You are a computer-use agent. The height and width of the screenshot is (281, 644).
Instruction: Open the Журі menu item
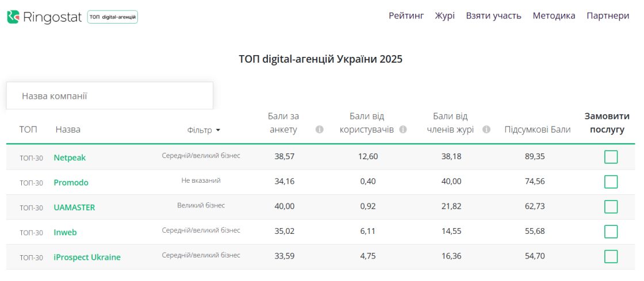tap(445, 16)
